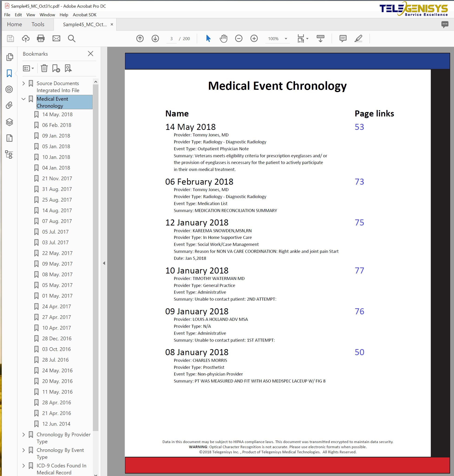Screen dimensions: 454x476
Task: Click the fit page scrolling icon
Action: click(x=301, y=39)
